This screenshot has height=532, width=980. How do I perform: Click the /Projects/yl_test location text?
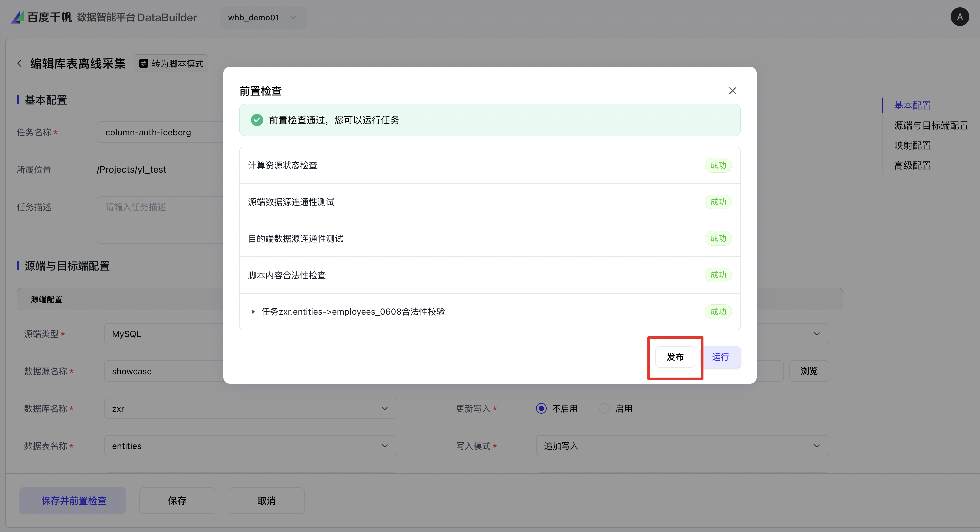131,169
